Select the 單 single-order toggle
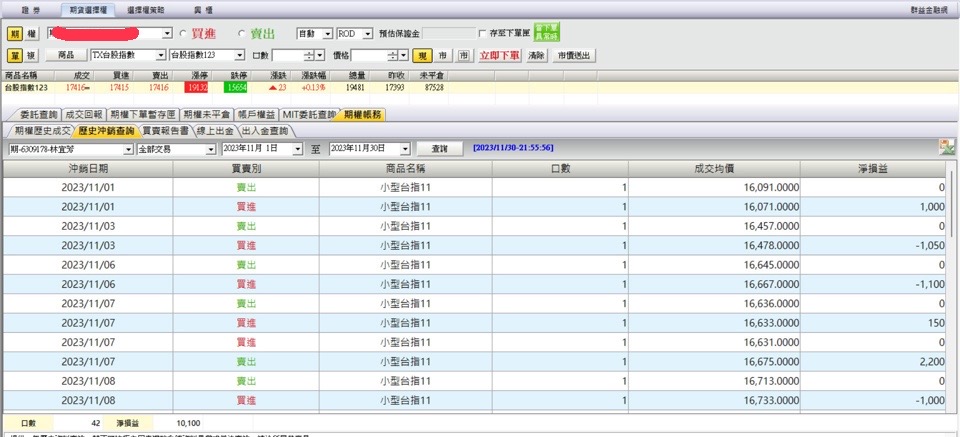Screen dimensions: 960x437 [x=15, y=55]
